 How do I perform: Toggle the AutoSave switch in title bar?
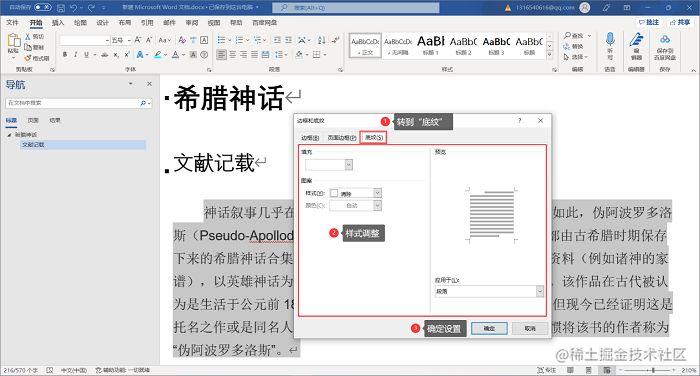point(42,7)
